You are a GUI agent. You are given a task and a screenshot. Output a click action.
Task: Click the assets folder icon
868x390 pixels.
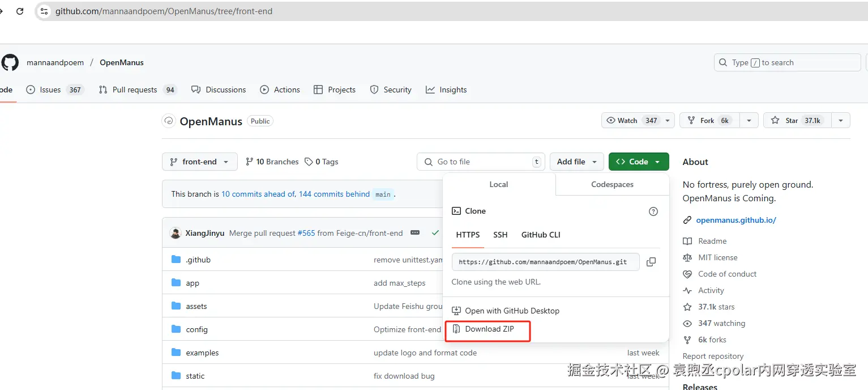point(176,306)
